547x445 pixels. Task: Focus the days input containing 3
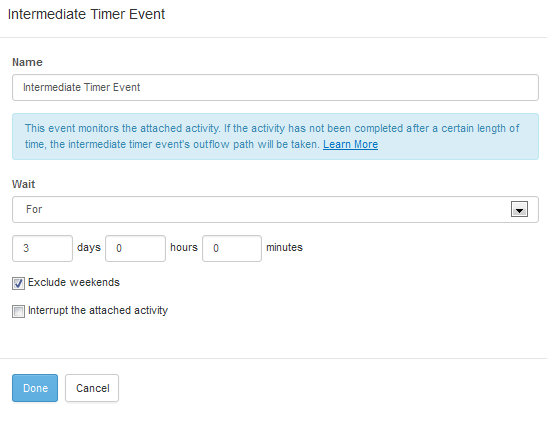[x=42, y=248]
